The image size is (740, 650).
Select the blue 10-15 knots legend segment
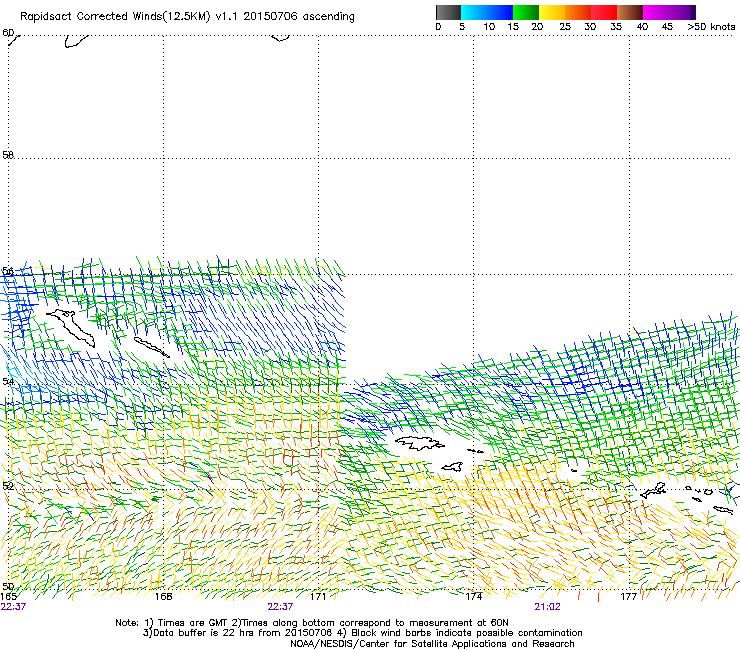pyautogui.click(x=500, y=12)
